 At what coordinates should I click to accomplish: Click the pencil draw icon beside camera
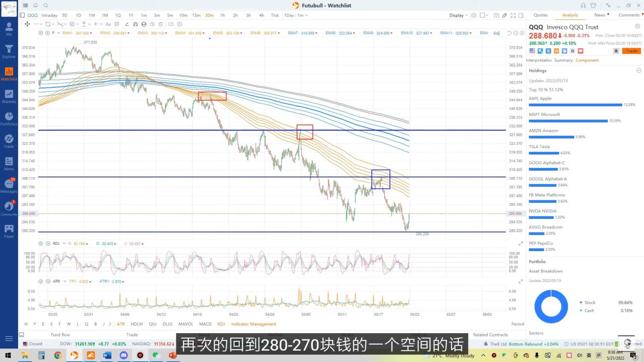pos(505,15)
